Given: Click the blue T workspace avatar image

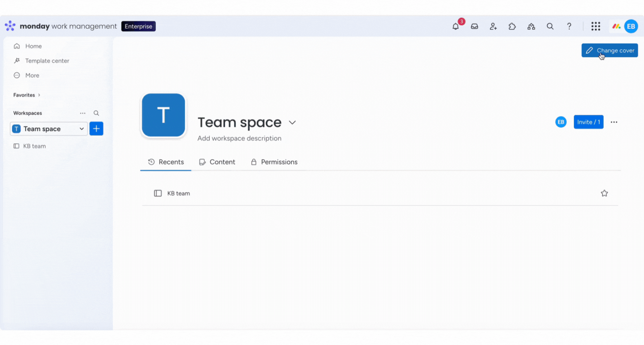Looking at the screenshot, I should (x=163, y=115).
